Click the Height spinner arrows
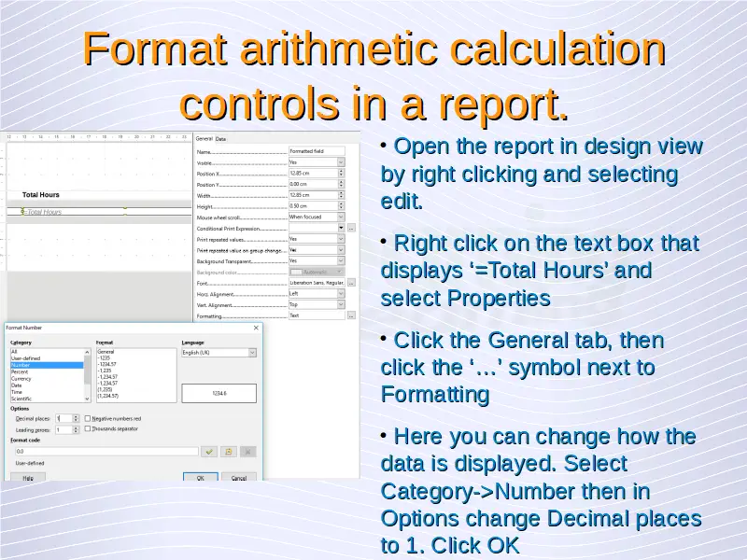Screen dimensions: 747x560 coord(341,205)
